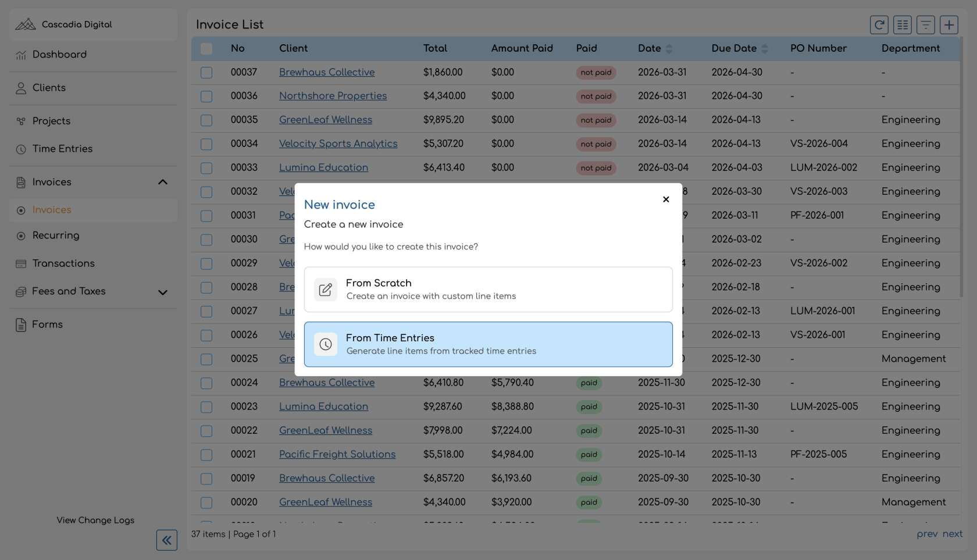The height and width of the screenshot is (560, 977).
Task: Go to the prev page
Action: 927,534
